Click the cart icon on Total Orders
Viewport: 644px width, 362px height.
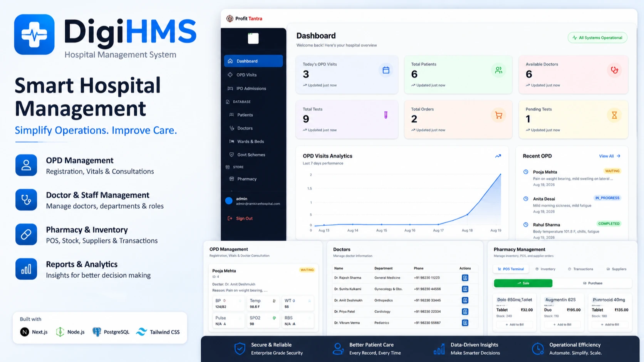click(498, 115)
